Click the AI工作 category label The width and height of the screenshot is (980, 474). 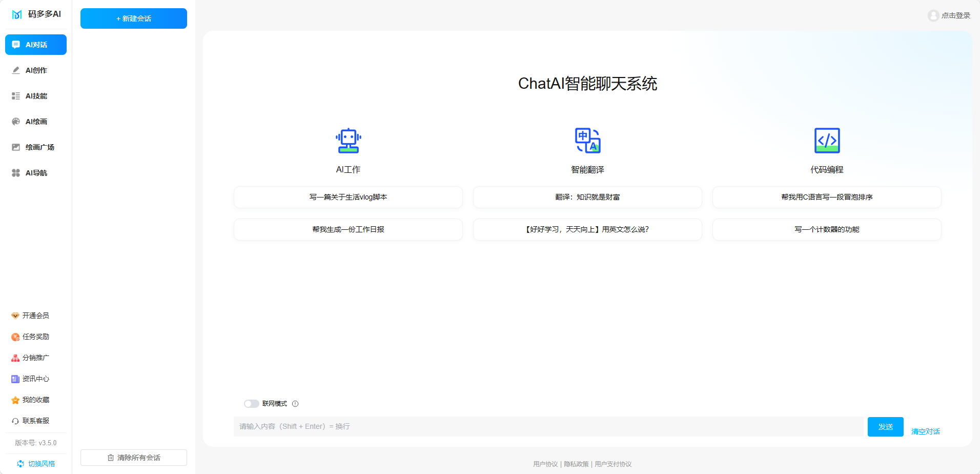pos(349,170)
